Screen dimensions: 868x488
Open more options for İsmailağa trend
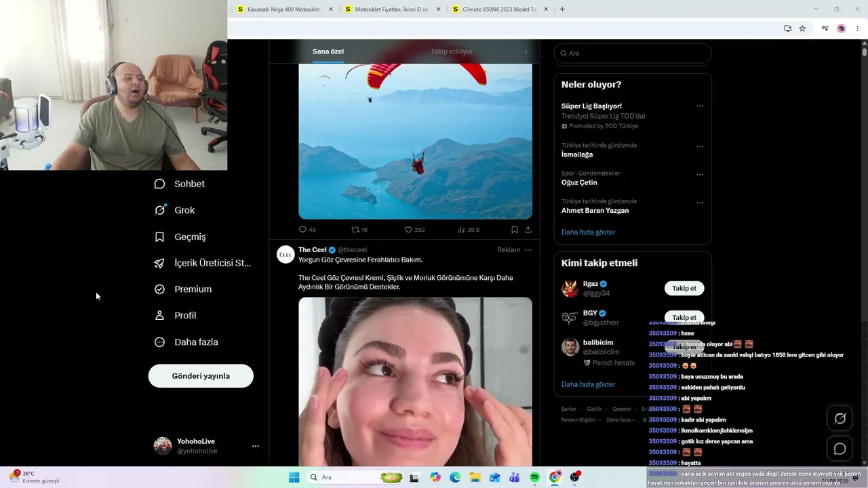pyautogui.click(x=700, y=146)
